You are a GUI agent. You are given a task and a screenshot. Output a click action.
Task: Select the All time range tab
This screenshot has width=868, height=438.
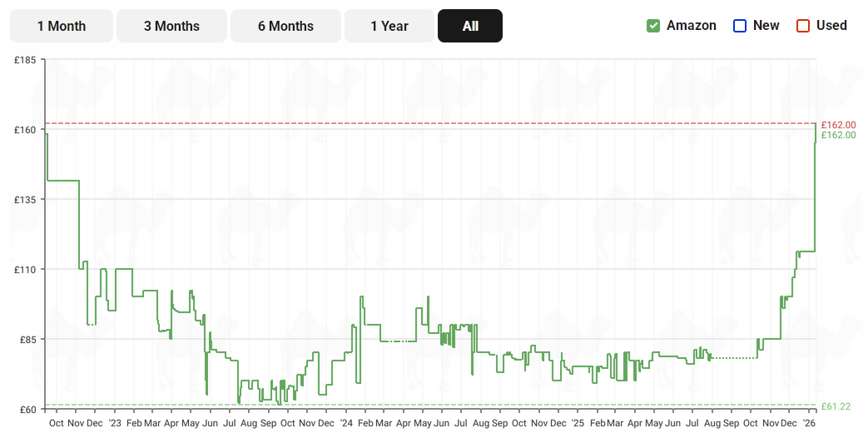(x=470, y=26)
